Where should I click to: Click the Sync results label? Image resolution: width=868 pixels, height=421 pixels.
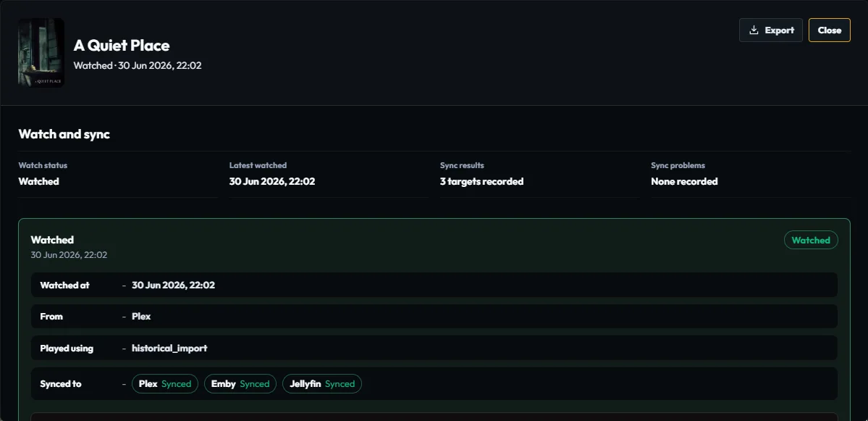[x=462, y=165]
